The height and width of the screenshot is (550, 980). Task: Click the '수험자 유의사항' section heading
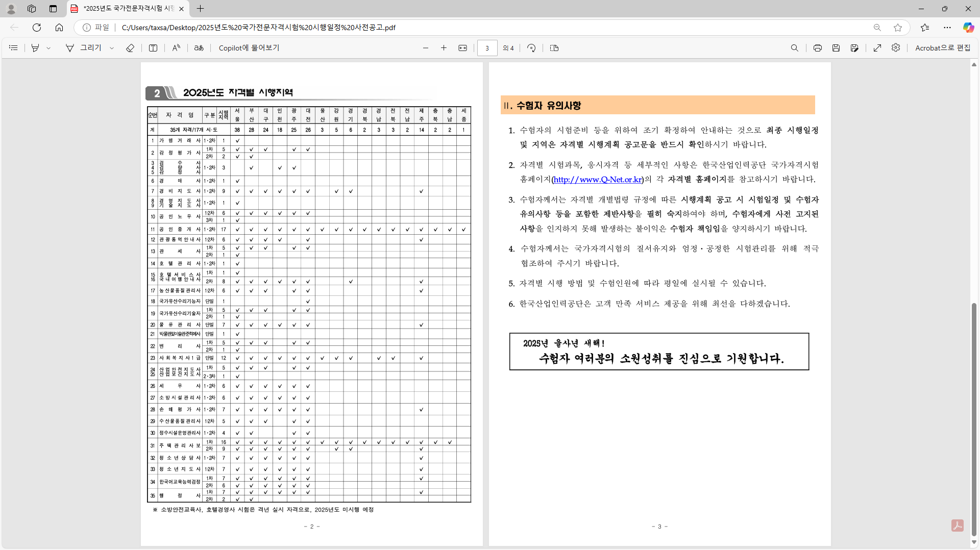549,106
